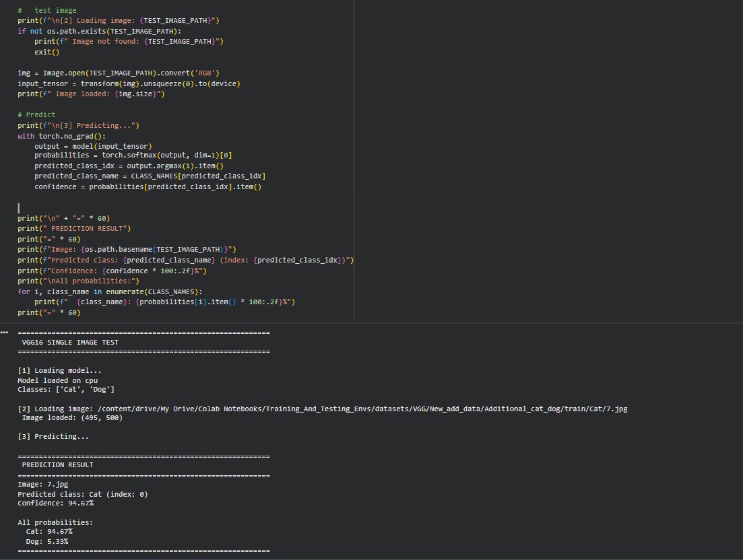Click the 'exit()' code line
Screen dimensions: 743x560
point(47,52)
